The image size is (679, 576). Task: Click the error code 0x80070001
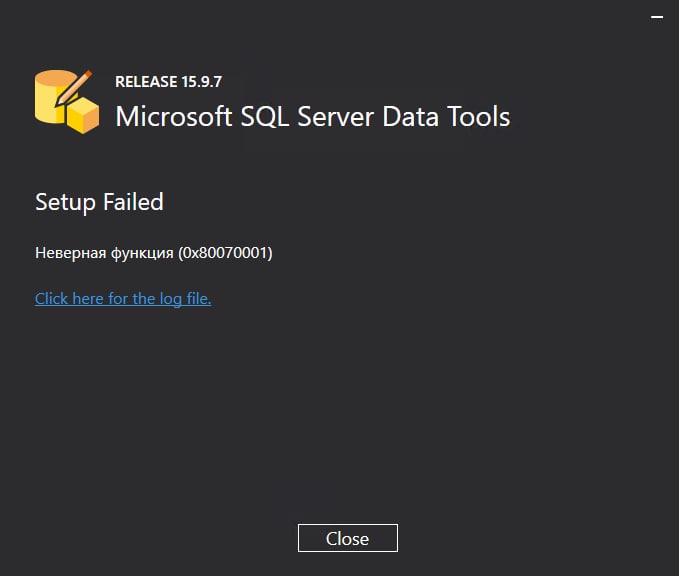click(x=225, y=253)
